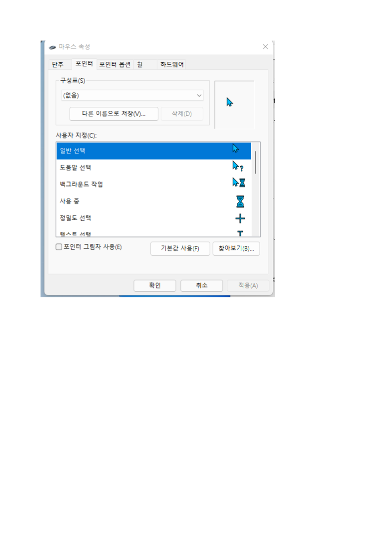Click the cursor preview box
This screenshot has width=392, height=555.
(234, 105)
